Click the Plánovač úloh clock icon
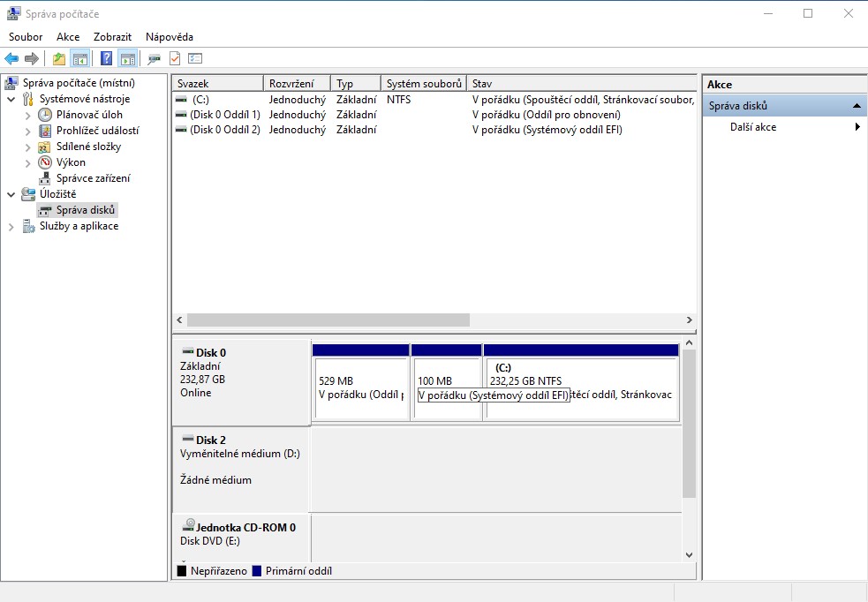The image size is (868, 602). pyautogui.click(x=45, y=115)
